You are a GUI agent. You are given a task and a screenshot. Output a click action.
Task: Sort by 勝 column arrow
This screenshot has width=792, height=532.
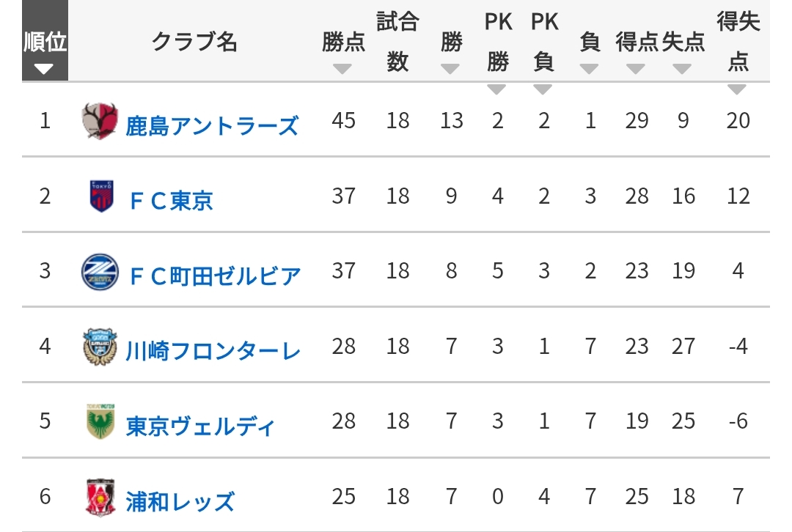[x=450, y=69]
